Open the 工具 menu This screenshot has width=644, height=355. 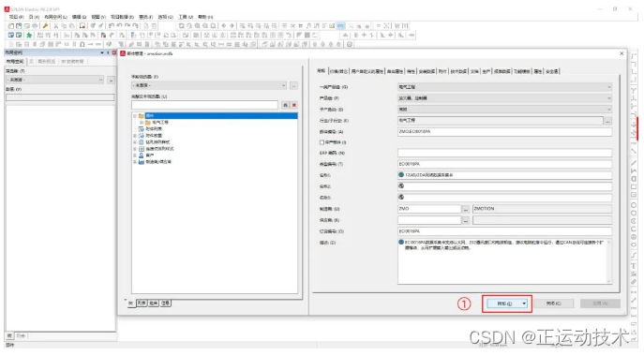[186, 17]
